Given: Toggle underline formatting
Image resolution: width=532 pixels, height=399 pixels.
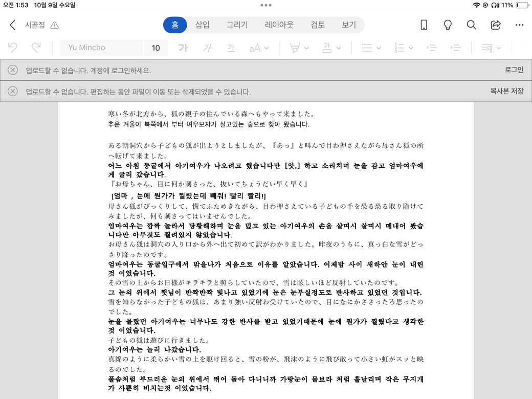Looking at the screenshot, I should [x=231, y=48].
